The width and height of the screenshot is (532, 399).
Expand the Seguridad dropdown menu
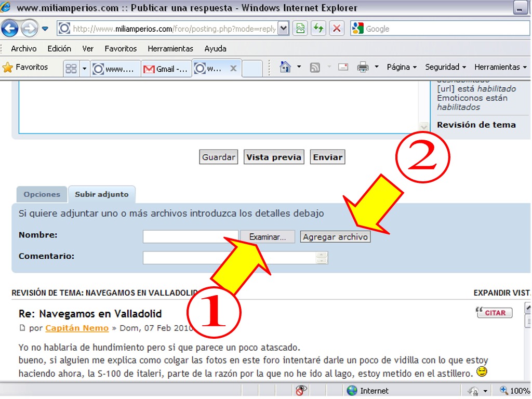pyautogui.click(x=445, y=67)
